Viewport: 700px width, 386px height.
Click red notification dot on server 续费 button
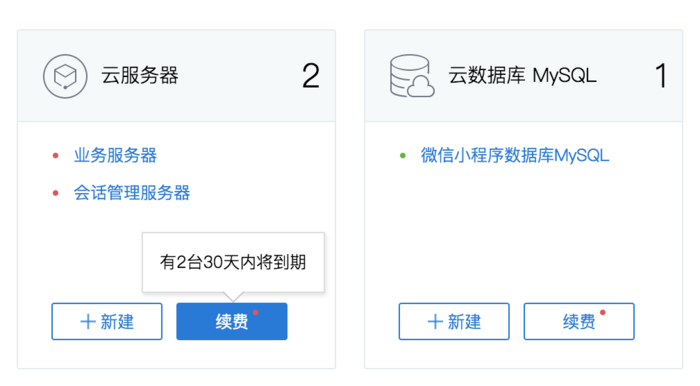coord(256,312)
